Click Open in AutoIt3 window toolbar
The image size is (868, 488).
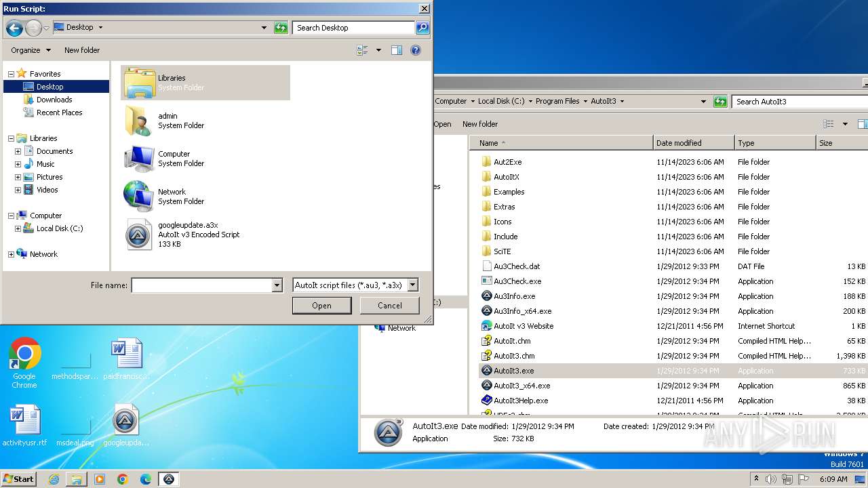pyautogui.click(x=442, y=124)
